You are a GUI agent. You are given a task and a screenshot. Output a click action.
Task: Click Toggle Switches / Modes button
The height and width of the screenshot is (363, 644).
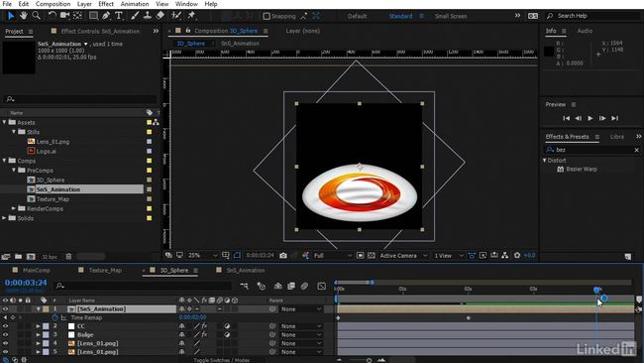point(221,360)
